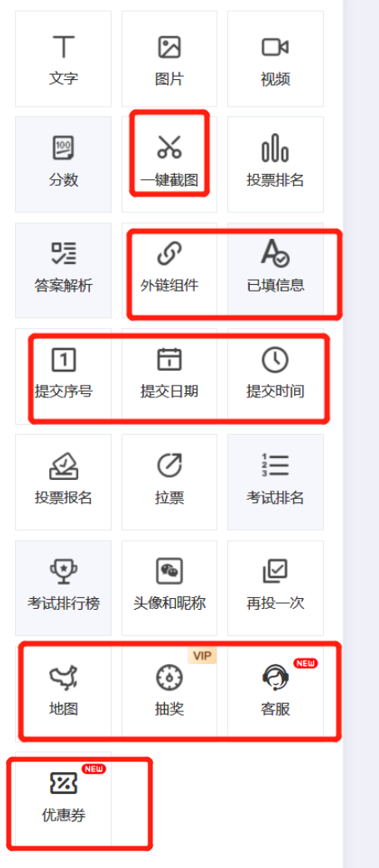The height and width of the screenshot is (868, 379).
Task: Insert the 考试排行榜 trophy component
Action: 63,588
